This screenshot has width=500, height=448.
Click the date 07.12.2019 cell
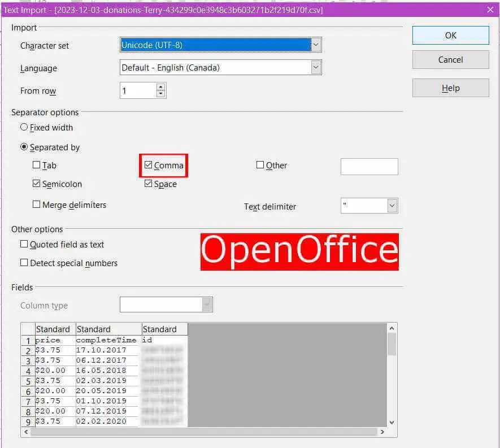coord(108,411)
